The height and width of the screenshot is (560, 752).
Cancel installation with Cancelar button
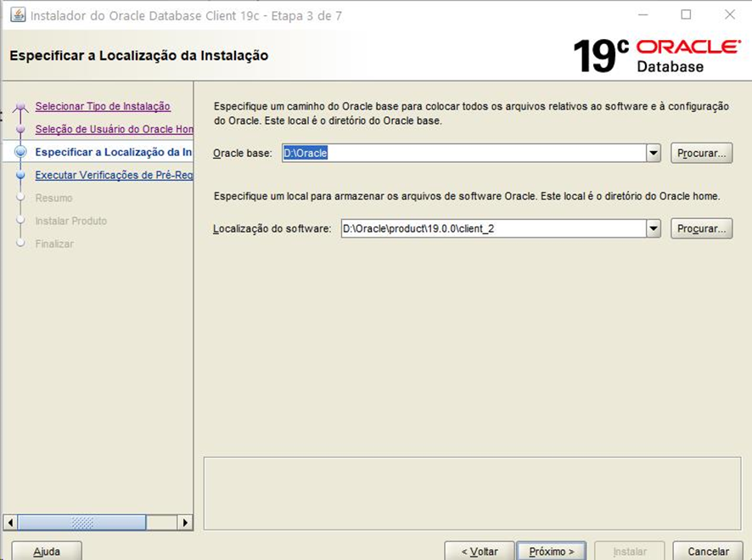pos(708,551)
